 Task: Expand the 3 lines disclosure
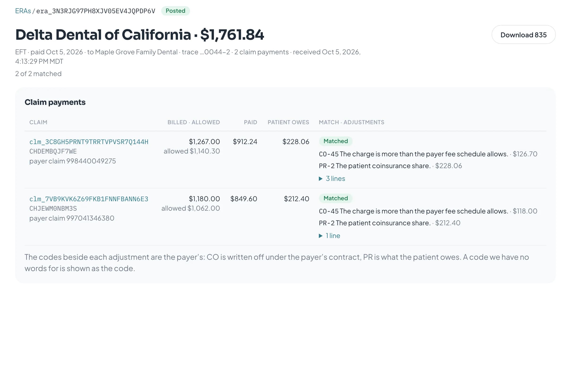coord(332,179)
